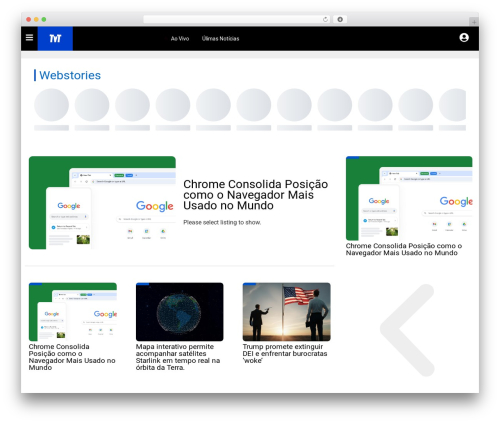Image resolution: width=500 pixels, height=423 pixels.
Task: Open large featured Chrome article image
Action: (x=102, y=202)
